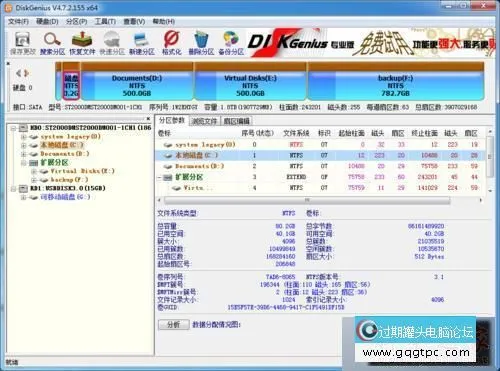The width and height of the screenshot is (500, 371).
Task: Select 本地磁盘(C:) in left tree
Action: pos(62,145)
